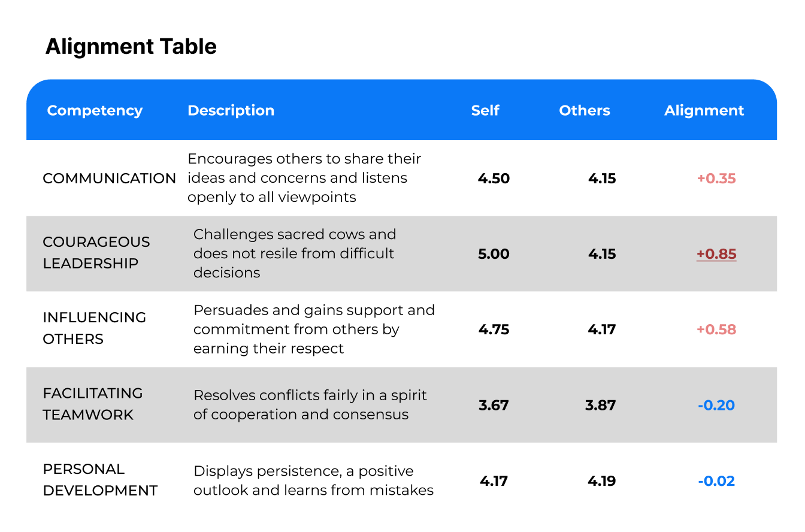Select the COMMUNICATION competency row
Viewport: 805px width, 532px height.
(109, 179)
